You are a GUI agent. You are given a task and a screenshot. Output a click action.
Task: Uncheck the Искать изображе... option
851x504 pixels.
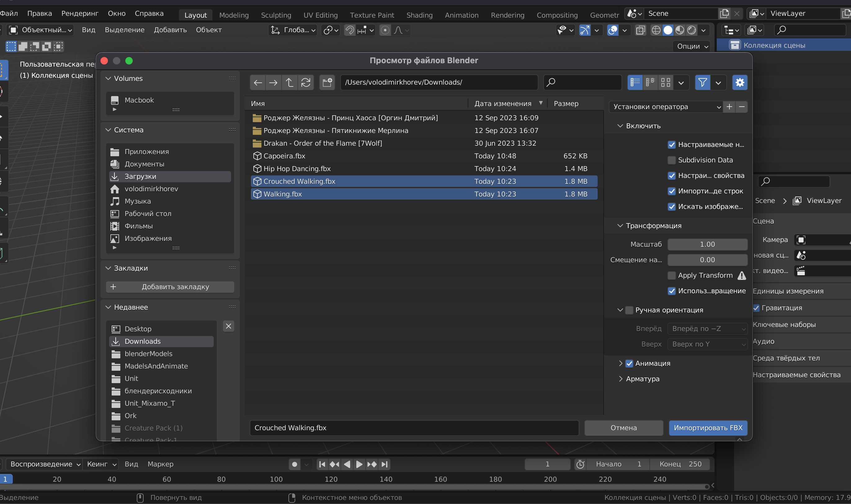(x=671, y=206)
